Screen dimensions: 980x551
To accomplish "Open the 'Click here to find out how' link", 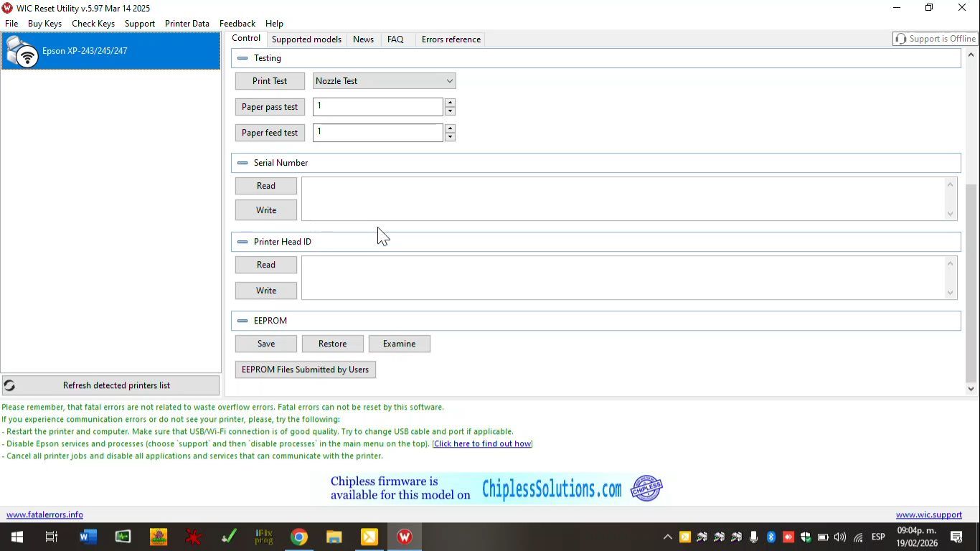I will coord(482,444).
